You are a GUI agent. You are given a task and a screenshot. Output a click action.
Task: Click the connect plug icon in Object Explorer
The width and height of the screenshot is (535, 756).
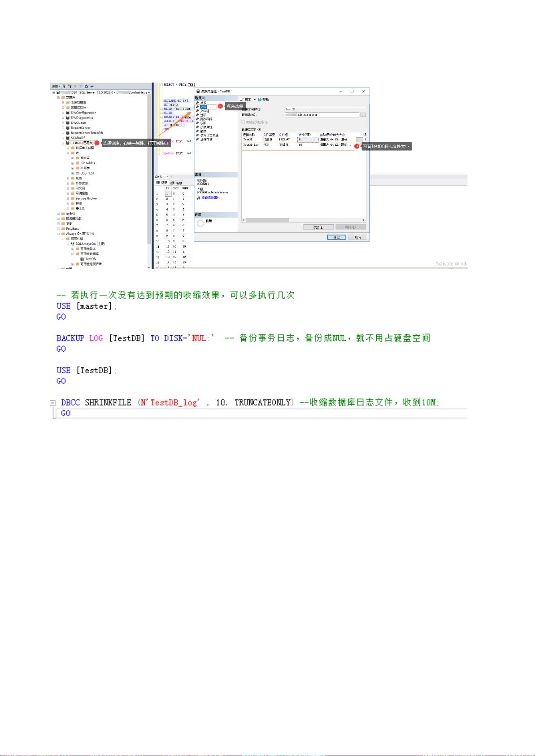click(65, 86)
